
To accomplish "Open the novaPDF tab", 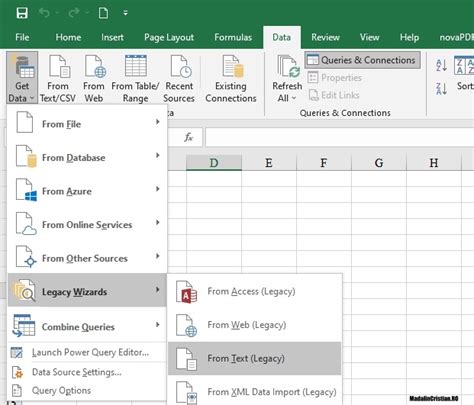I will [x=456, y=37].
